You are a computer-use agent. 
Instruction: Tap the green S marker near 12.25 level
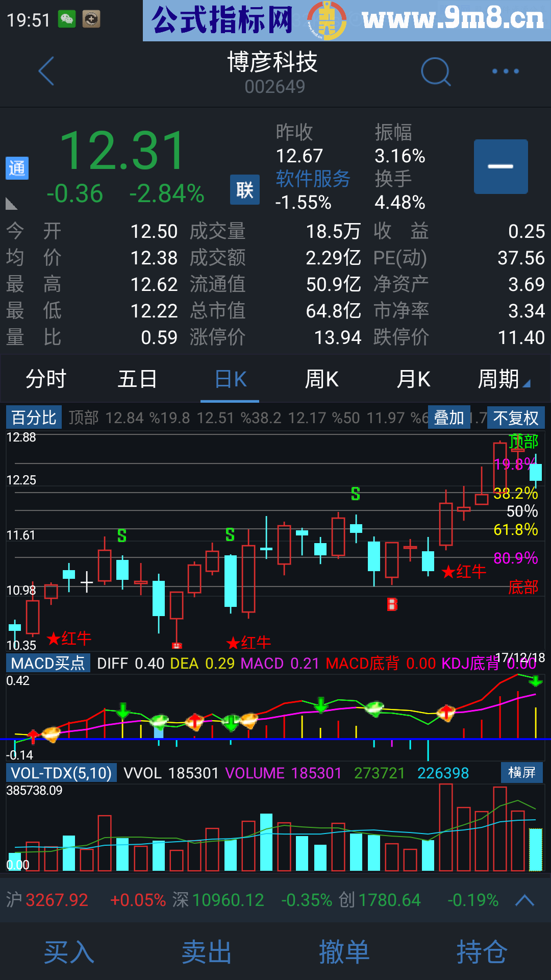click(x=356, y=494)
